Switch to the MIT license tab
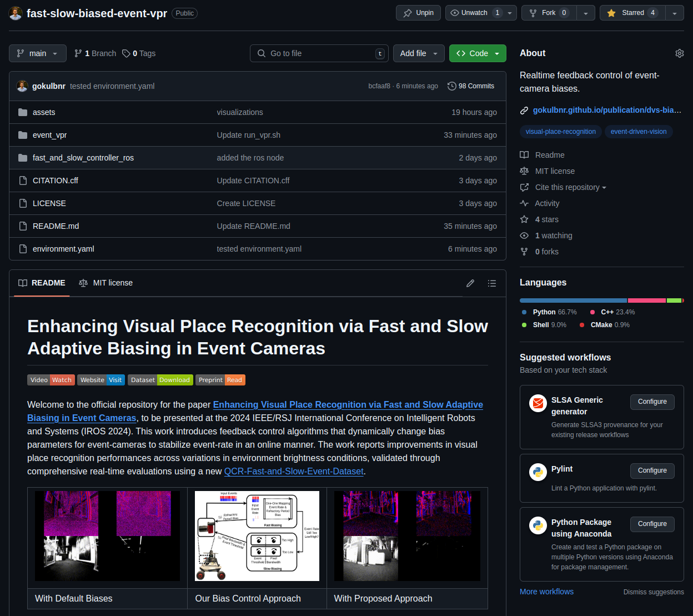This screenshot has height=616, width=693. pos(106,283)
